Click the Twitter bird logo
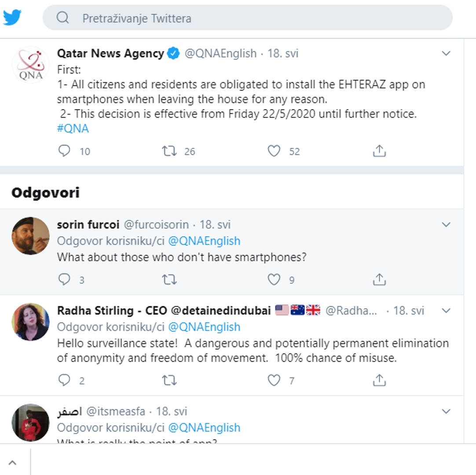The image size is (476, 475). click(12, 18)
